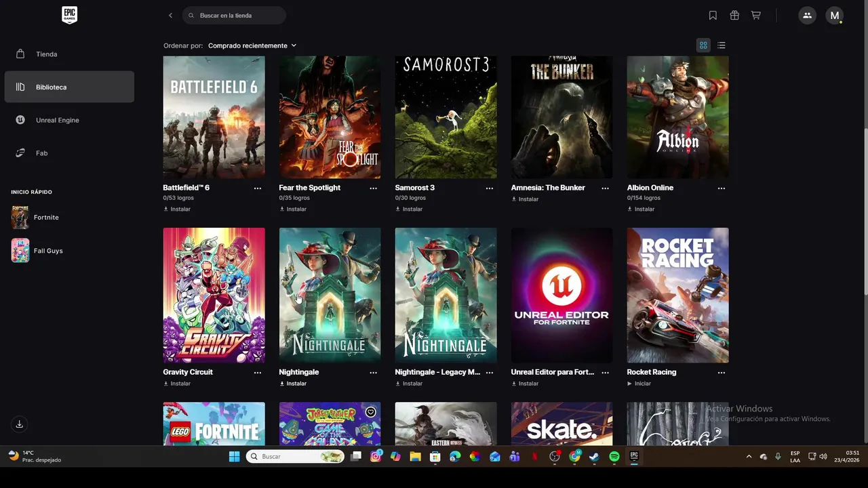Open Nightingale options menu
This screenshot has height=488, width=868.
pos(374,373)
